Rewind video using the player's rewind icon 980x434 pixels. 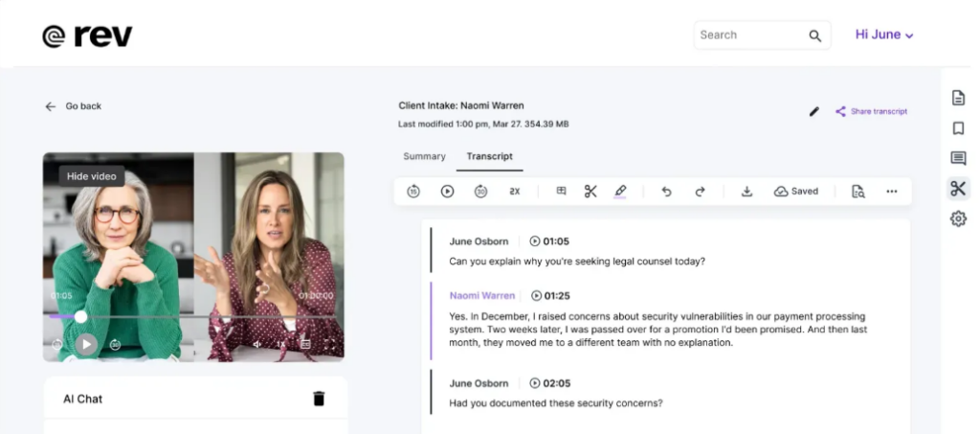(56, 344)
